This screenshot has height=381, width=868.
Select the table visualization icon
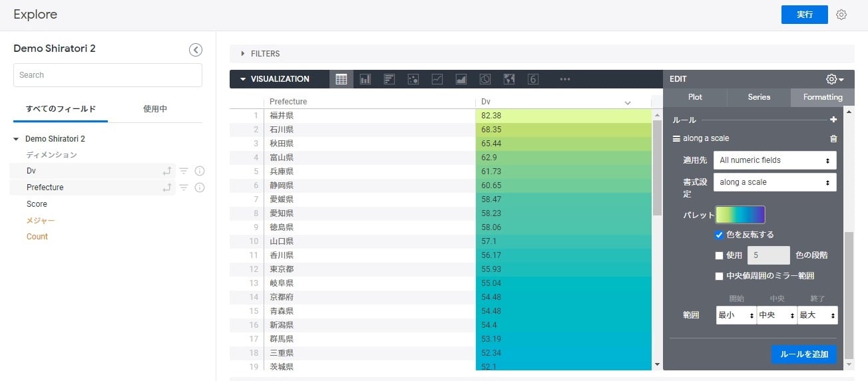tap(341, 79)
